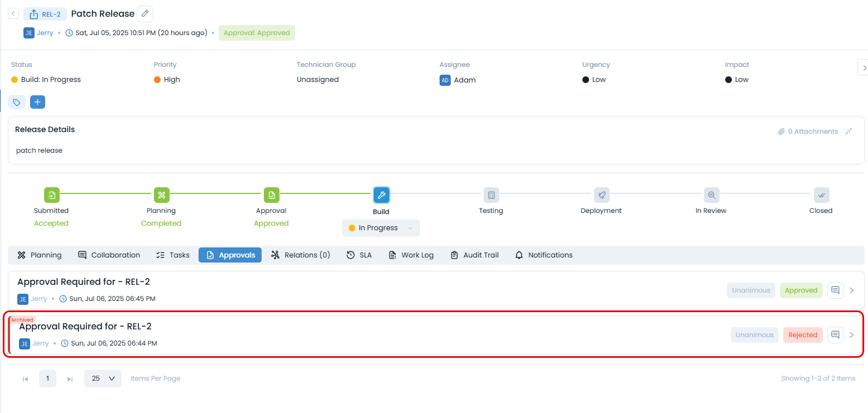Open the comment icon on the Approved approval
Viewport: 868px width, 413px height.
pos(835,290)
